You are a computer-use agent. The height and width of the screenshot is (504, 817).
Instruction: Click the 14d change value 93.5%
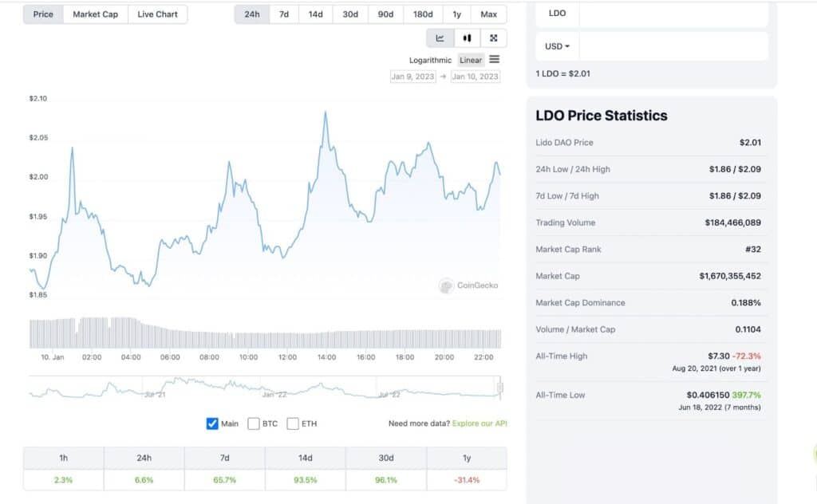306,479
